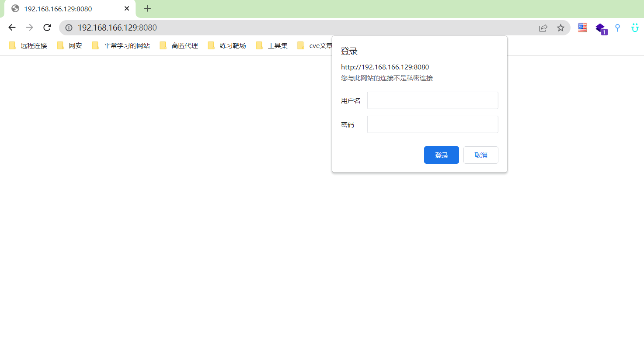Click inside the 密码 input field
Image resolution: width=644 pixels, height=348 pixels.
(x=432, y=124)
